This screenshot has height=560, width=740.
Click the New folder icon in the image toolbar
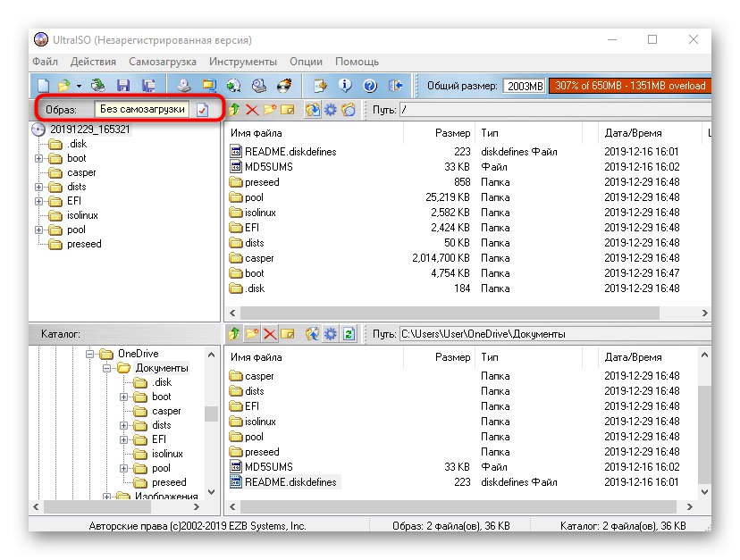pyautogui.click(x=270, y=110)
